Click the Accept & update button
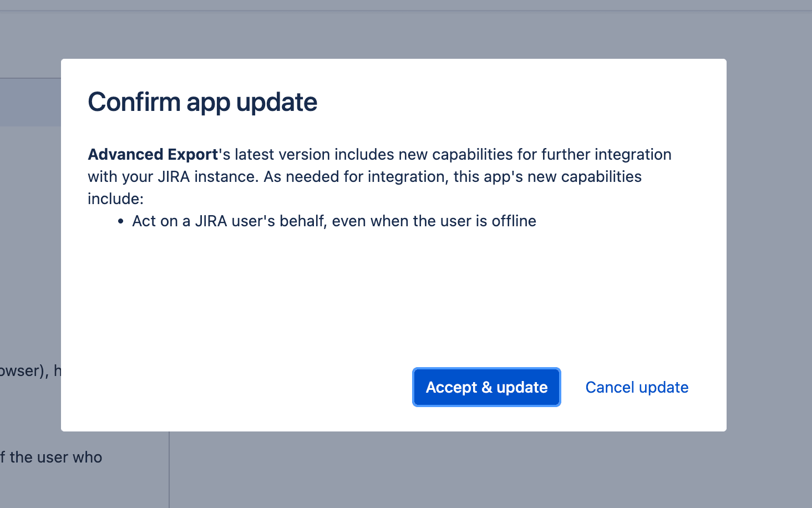Screen dimensions: 812x508 click(x=486, y=387)
